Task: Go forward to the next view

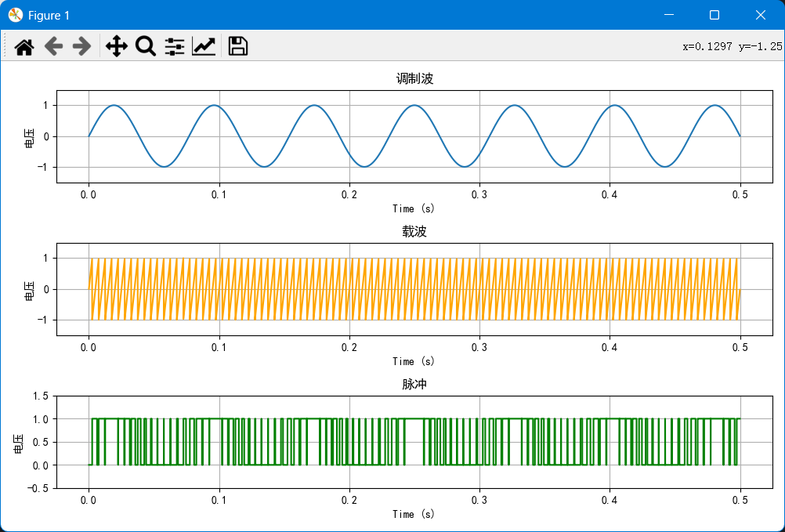Action: pyautogui.click(x=81, y=46)
